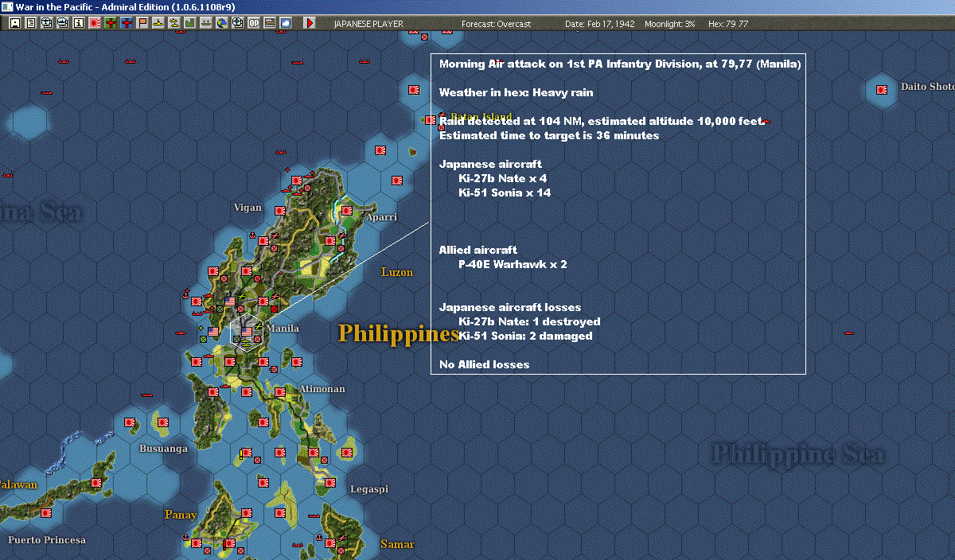Click the 'OP' operations toolbar icon

[254, 23]
